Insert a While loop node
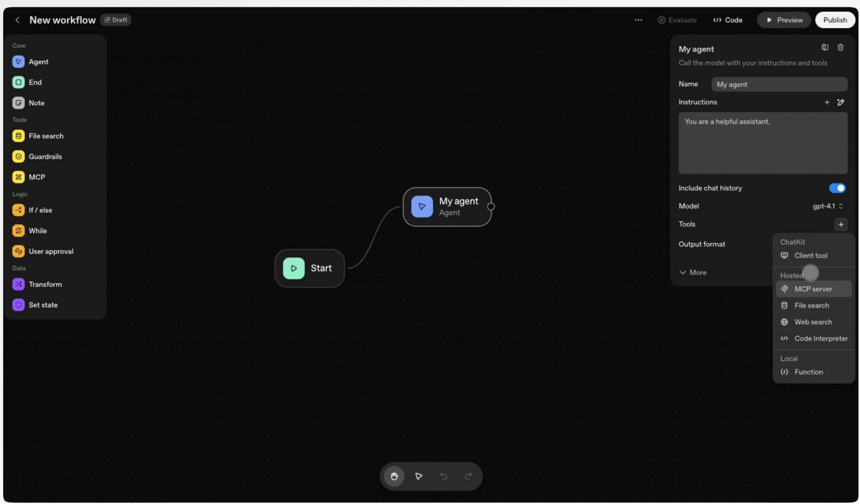860x504 pixels. click(38, 231)
